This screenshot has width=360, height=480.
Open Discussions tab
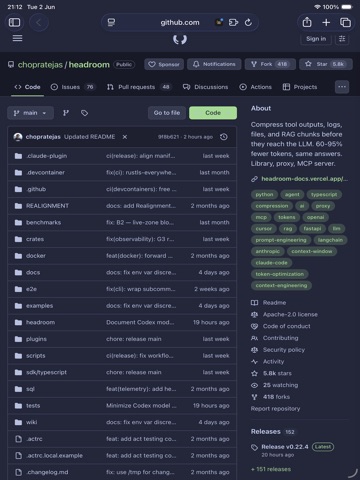[x=205, y=87]
